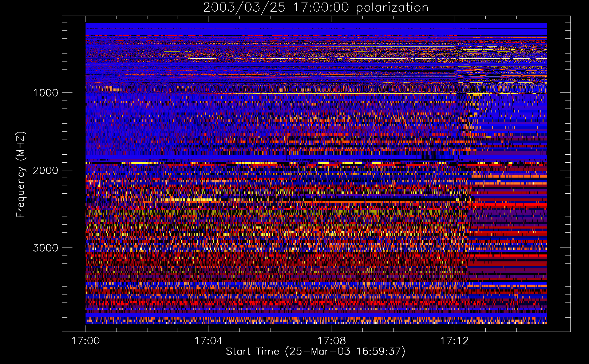Click the plot title '2003/03/25 17:00:00 polarization'

click(316, 8)
